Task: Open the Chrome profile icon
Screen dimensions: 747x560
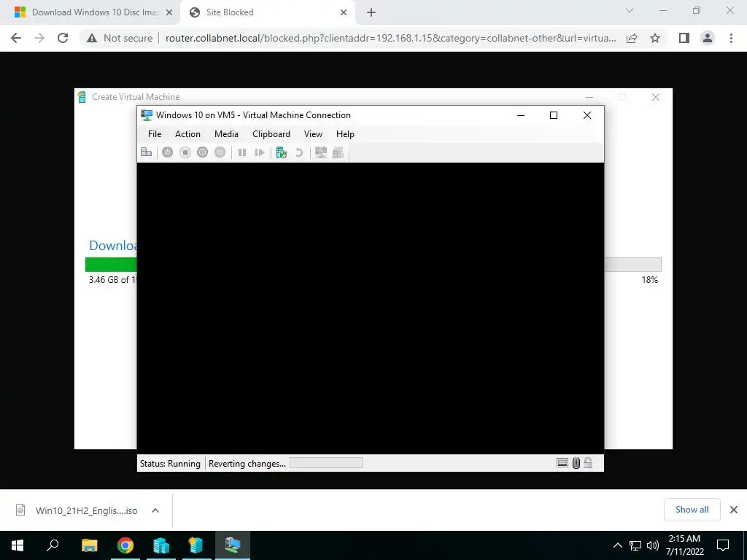Action: tap(708, 38)
